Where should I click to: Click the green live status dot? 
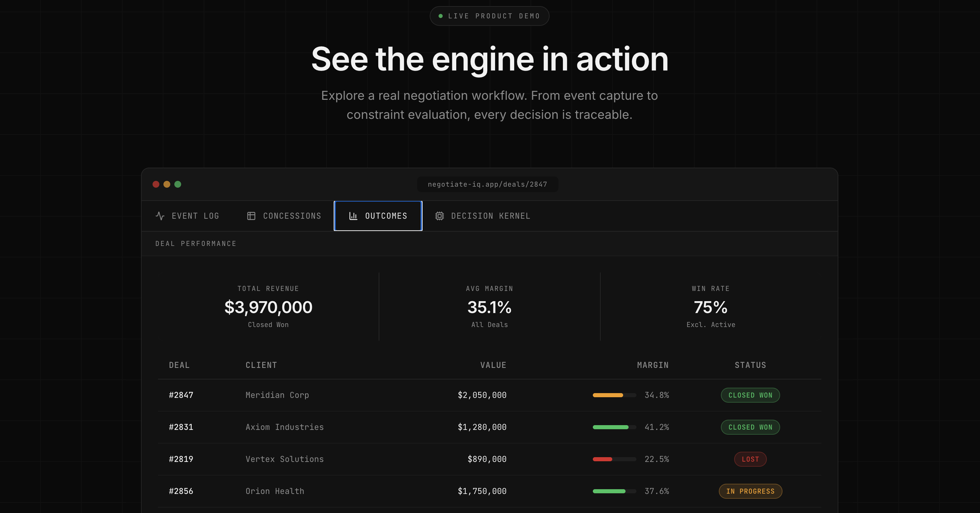(441, 16)
